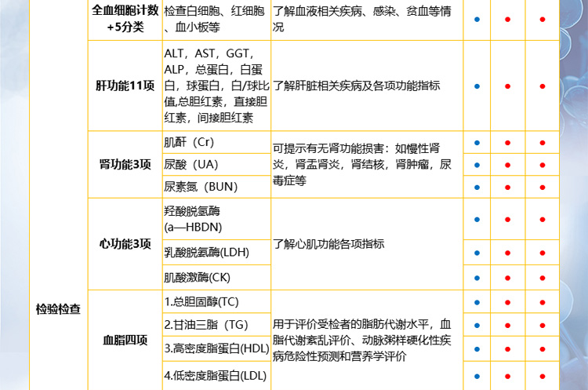Click the 全血细胞计数+5分类 header cell
The image size is (588, 390).
pos(125,18)
